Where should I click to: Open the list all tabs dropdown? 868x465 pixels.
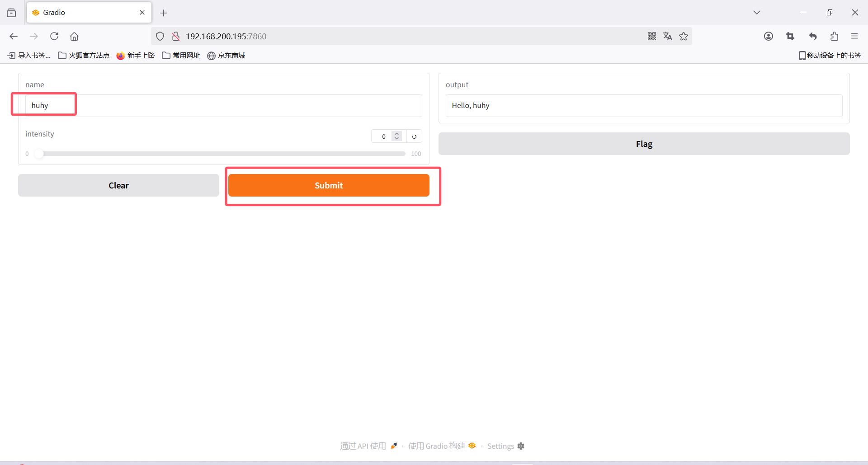click(x=757, y=12)
